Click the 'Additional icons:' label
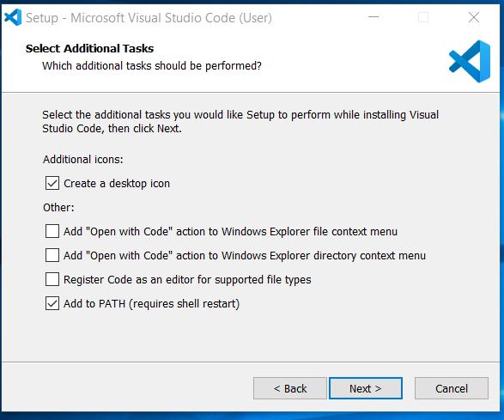The image size is (504, 420). 83,160
